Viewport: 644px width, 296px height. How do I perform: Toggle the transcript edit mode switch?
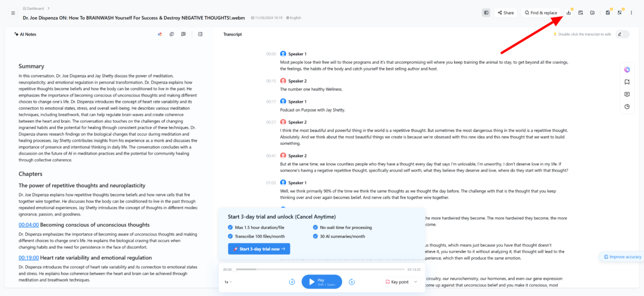tap(623, 34)
